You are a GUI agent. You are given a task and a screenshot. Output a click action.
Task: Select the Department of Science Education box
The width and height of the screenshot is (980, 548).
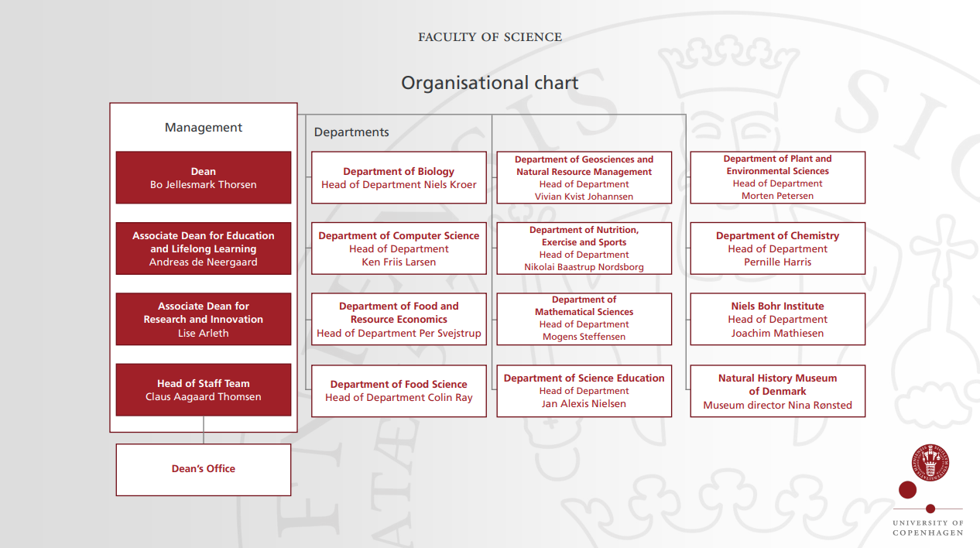pos(584,390)
